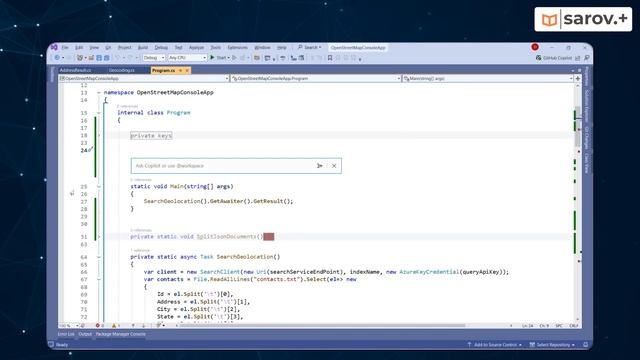The image size is (640, 360).
Task: Open the Analyze menu
Action: [x=196, y=47]
